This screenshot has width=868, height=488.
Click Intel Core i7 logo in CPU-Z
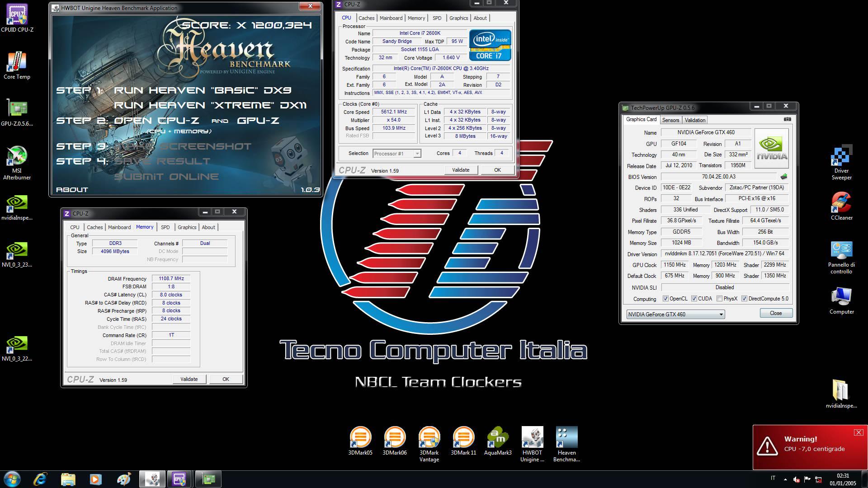click(490, 45)
